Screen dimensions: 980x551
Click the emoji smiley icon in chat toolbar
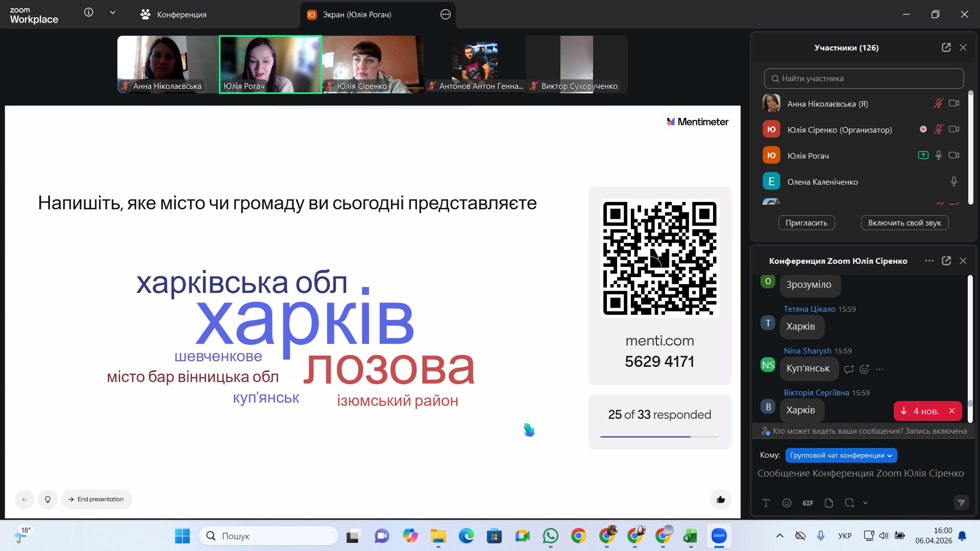tap(787, 503)
